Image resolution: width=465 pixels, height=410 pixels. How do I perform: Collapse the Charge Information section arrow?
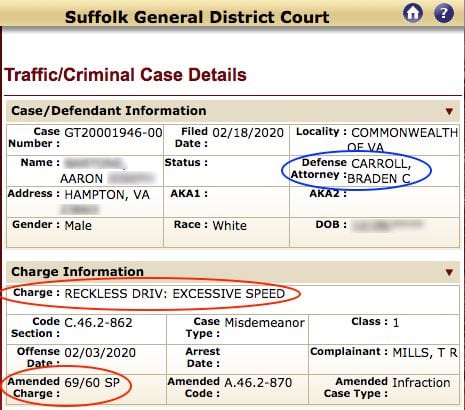click(x=449, y=272)
